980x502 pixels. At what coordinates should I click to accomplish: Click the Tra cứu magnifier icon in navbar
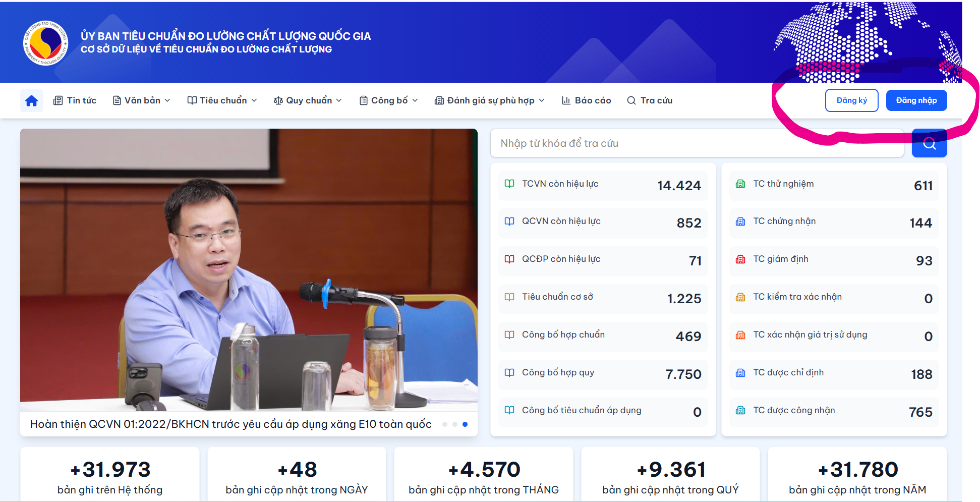tap(631, 100)
